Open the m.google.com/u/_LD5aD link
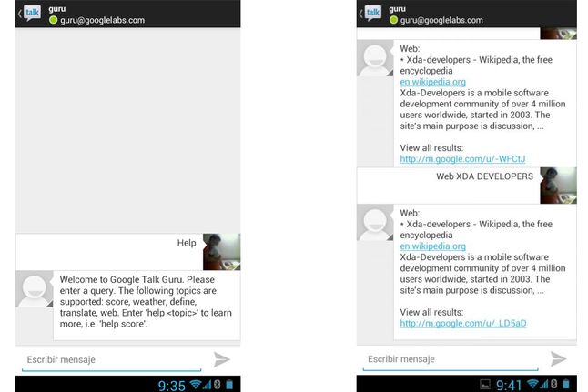Screen dimensions: 588x392 point(463,324)
